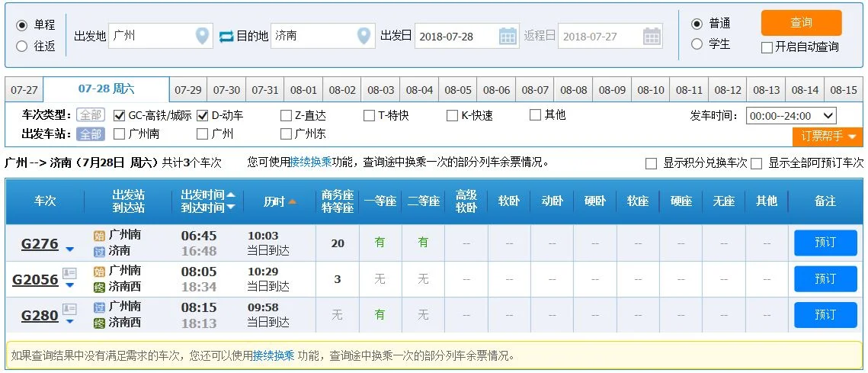Check Z-直达 train type
This screenshot has height=373, width=868.
click(x=286, y=116)
